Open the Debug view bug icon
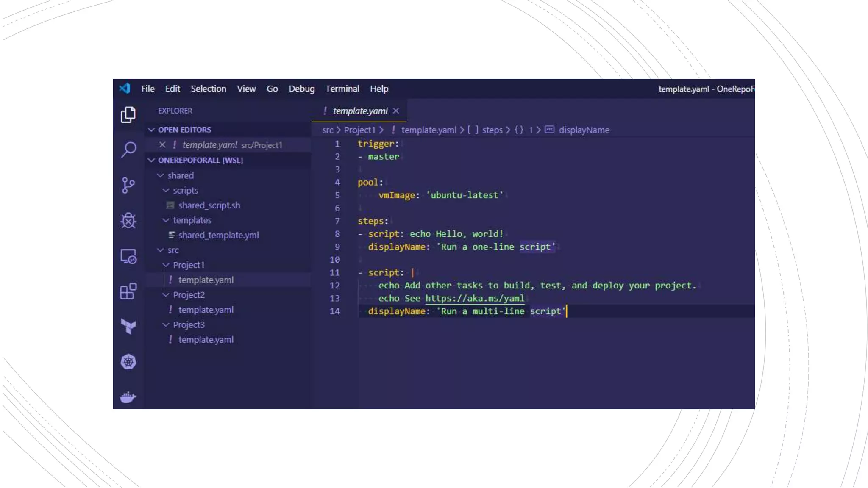 point(128,220)
